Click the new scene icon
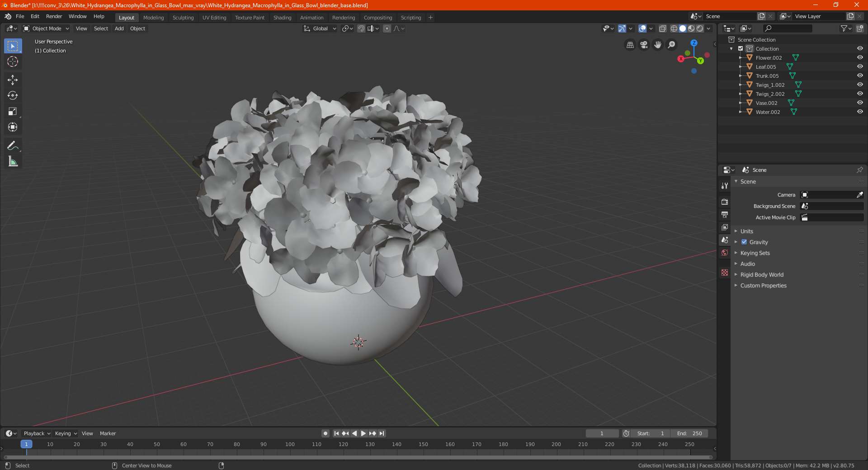This screenshot has height=470, width=868. 761,16
